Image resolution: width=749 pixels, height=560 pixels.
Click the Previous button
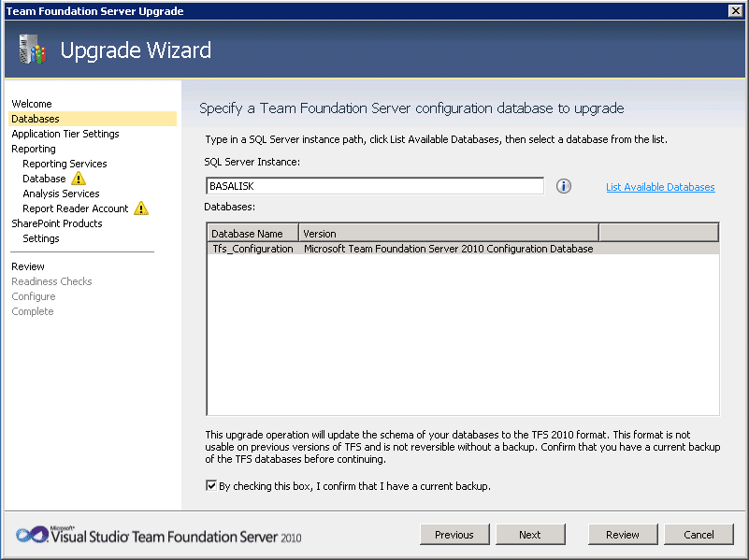tap(454, 534)
